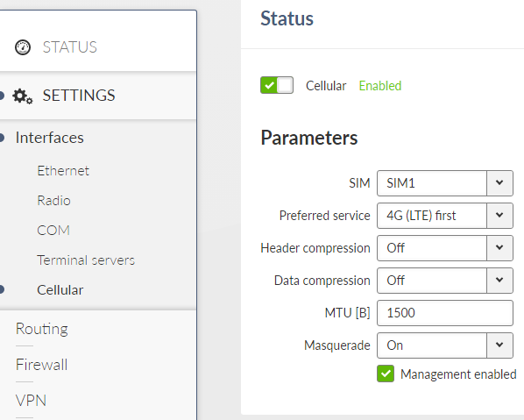Open the SIM dropdown
This screenshot has width=524, height=420.
point(445,183)
